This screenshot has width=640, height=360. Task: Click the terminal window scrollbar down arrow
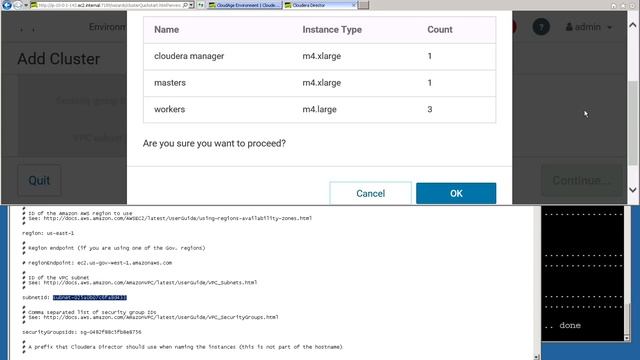pyautogui.click(x=627, y=338)
